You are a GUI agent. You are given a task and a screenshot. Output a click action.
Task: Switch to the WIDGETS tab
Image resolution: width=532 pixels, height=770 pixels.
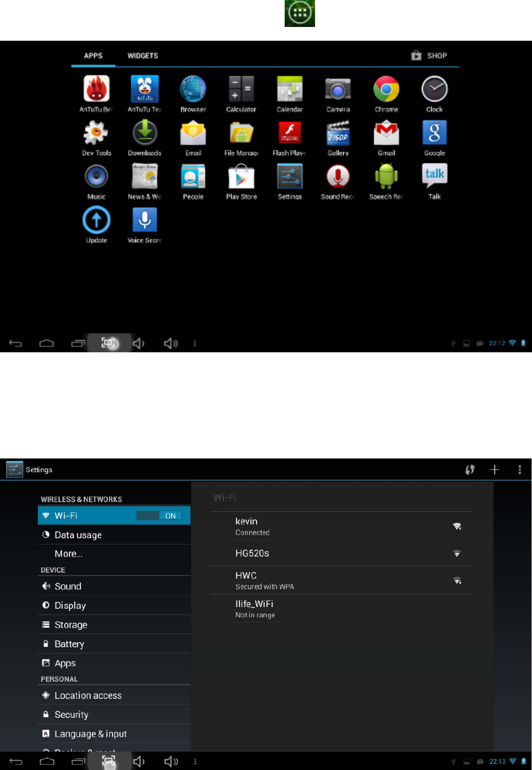pos(142,56)
